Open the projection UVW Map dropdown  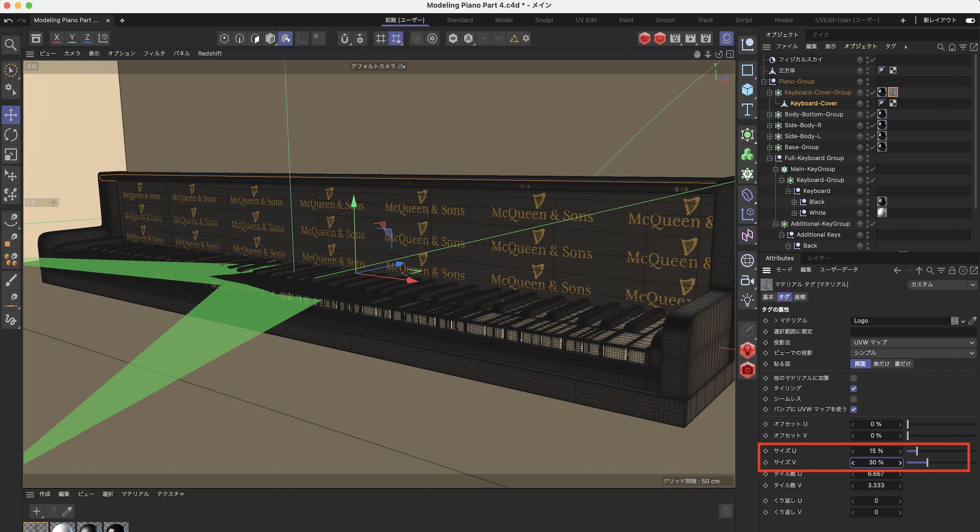[913, 342]
